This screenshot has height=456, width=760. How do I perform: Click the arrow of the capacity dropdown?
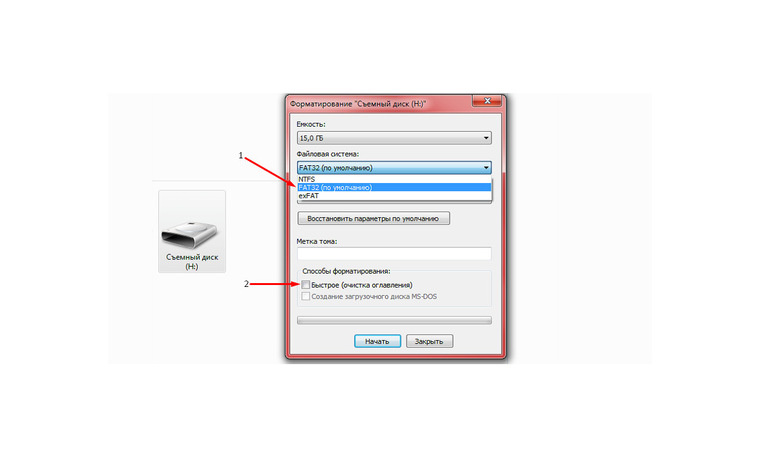click(486, 138)
